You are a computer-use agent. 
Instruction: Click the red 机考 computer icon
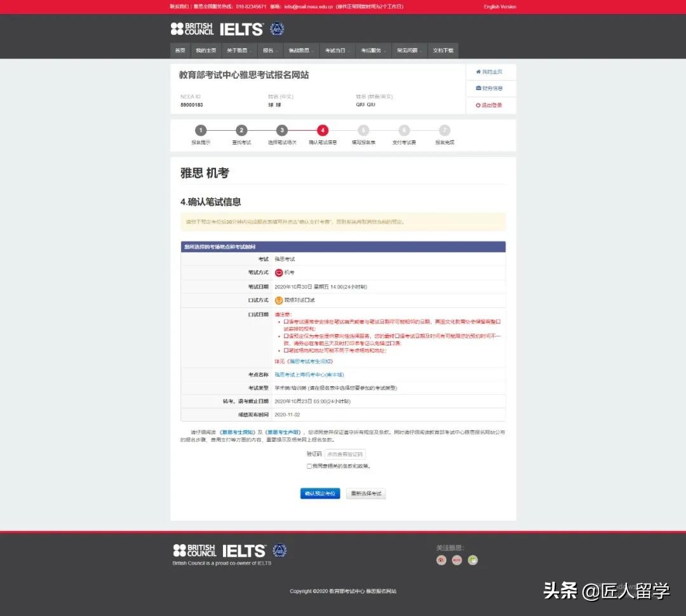coord(279,272)
